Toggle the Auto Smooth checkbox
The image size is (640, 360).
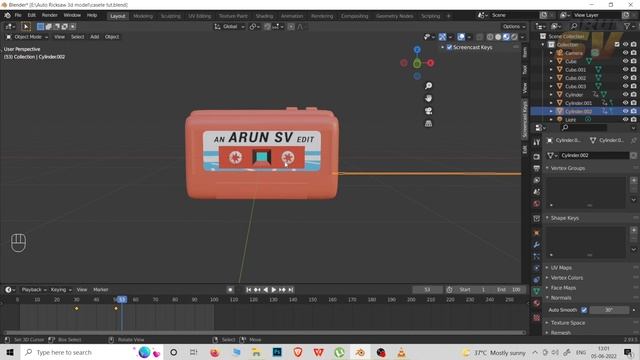[584, 310]
